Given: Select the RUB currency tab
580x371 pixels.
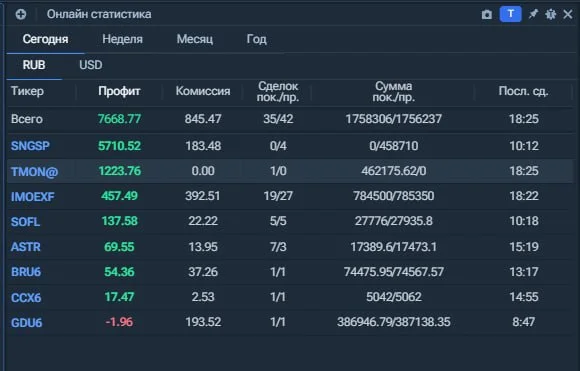Looking at the screenshot, I should [x=34, y=65].
